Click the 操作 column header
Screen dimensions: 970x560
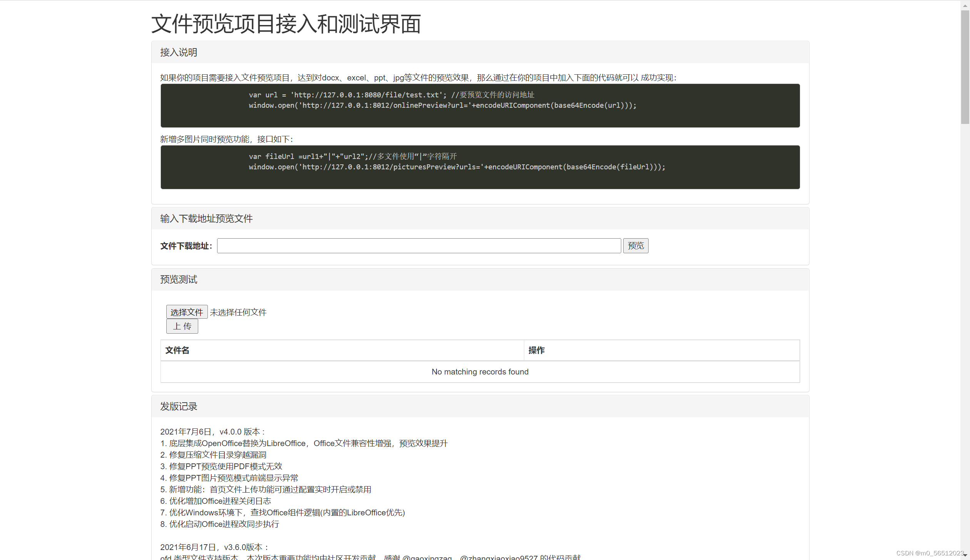coord(536,350)
